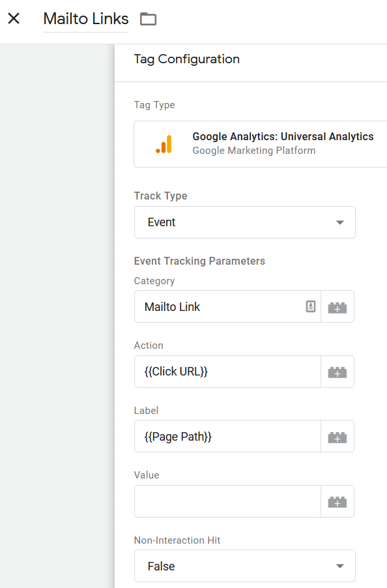Open the Track Type Event dropdown
387x588 pixels.
click(x=244, y=222)
